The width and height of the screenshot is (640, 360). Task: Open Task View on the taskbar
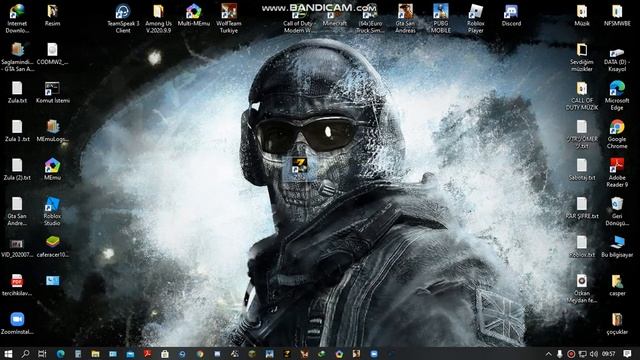tap(42, 353)
